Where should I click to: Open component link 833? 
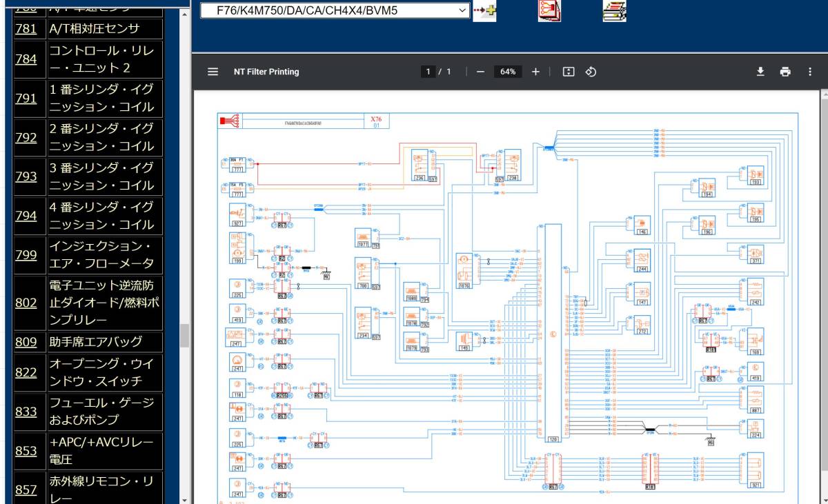(26, 412)
